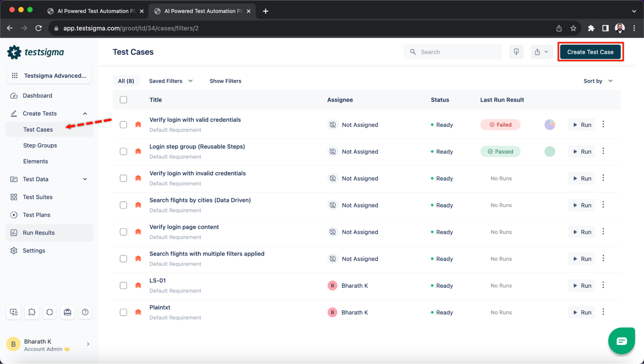
Task: Click the Bharath K avatar on LS-01 row
Action: pos(332,285)
